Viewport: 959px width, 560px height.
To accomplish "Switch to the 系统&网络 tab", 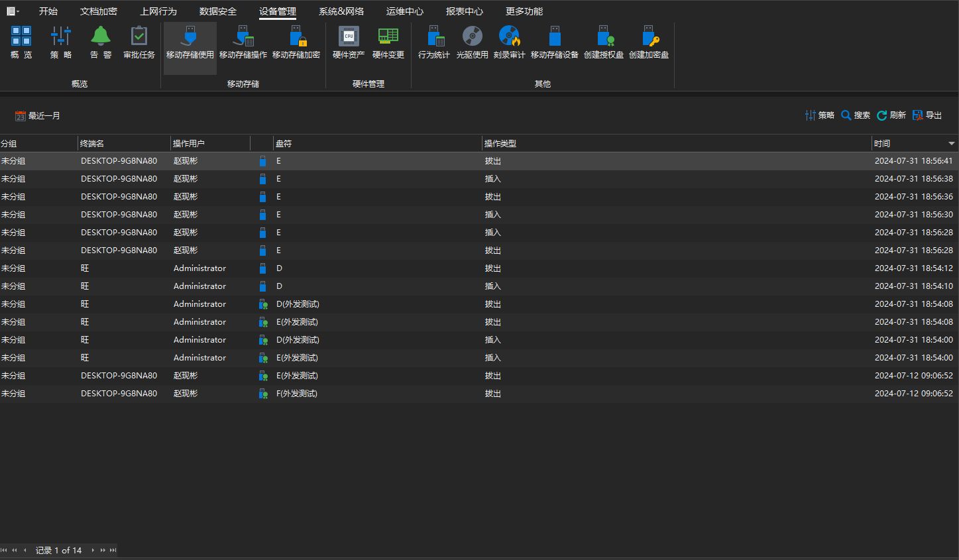I will (341, 11).
